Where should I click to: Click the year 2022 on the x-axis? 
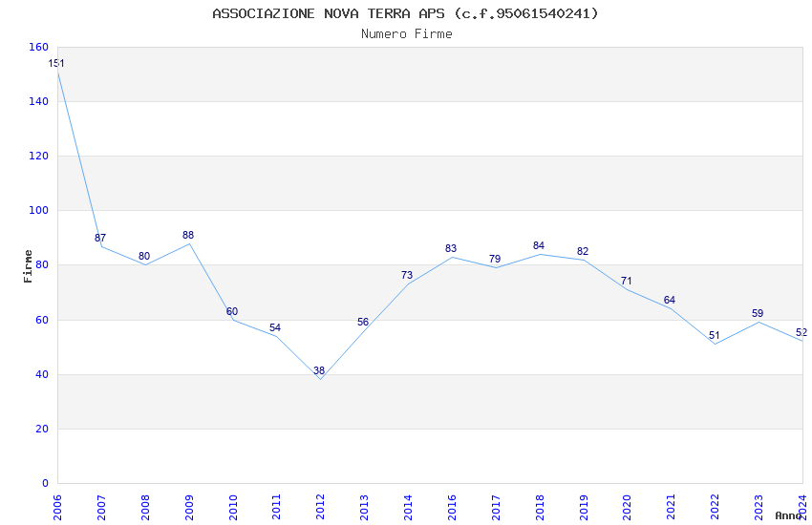tap(716, 508)
